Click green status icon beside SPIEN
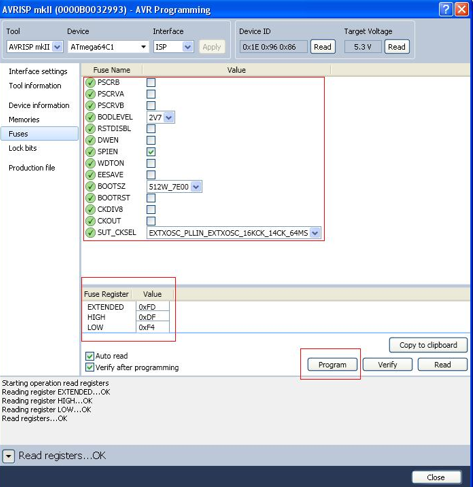Screen dimensions: 474x487 click(x=90, y=152)
